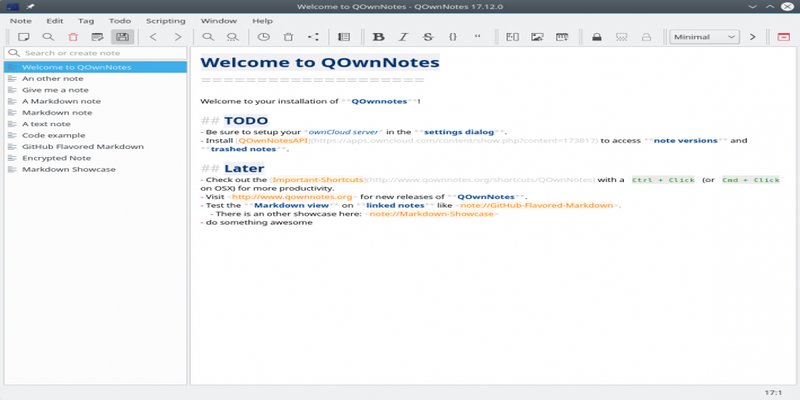The width and height of the screenshot is (800, 400).
Task: Click the Important-Shortcuts link text
Action: pyautogui.click(x=318, y=180)
